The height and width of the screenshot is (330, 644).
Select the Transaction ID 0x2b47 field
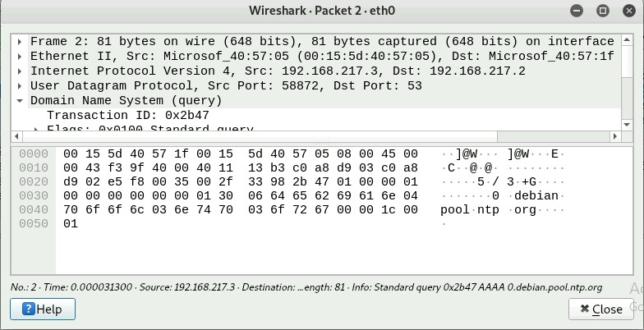pyautogui.click(x=128, y=115)
